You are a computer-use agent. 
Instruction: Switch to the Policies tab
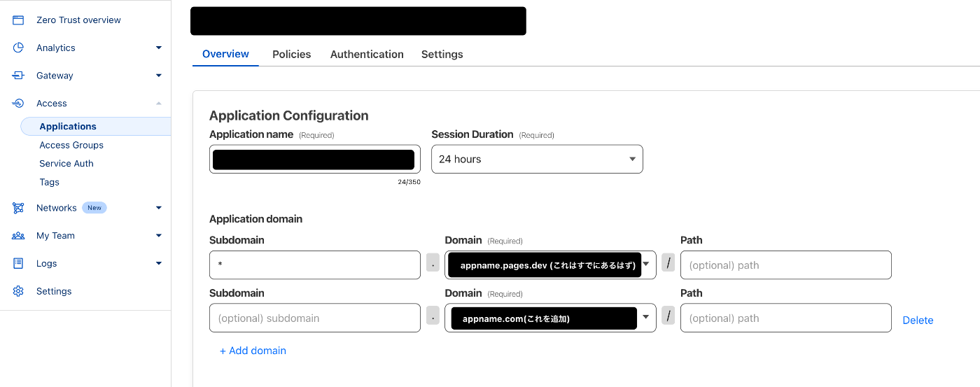point(292,54)
